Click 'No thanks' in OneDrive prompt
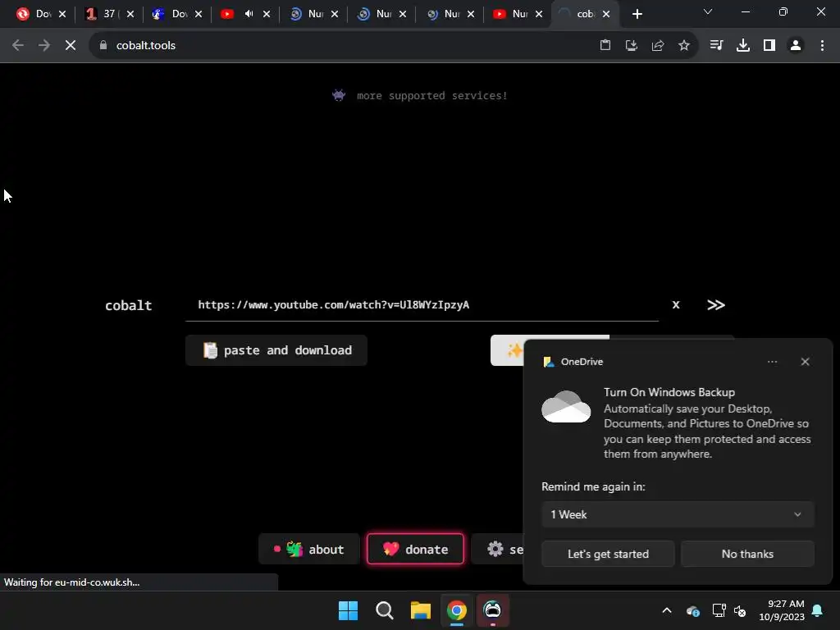 747,554
